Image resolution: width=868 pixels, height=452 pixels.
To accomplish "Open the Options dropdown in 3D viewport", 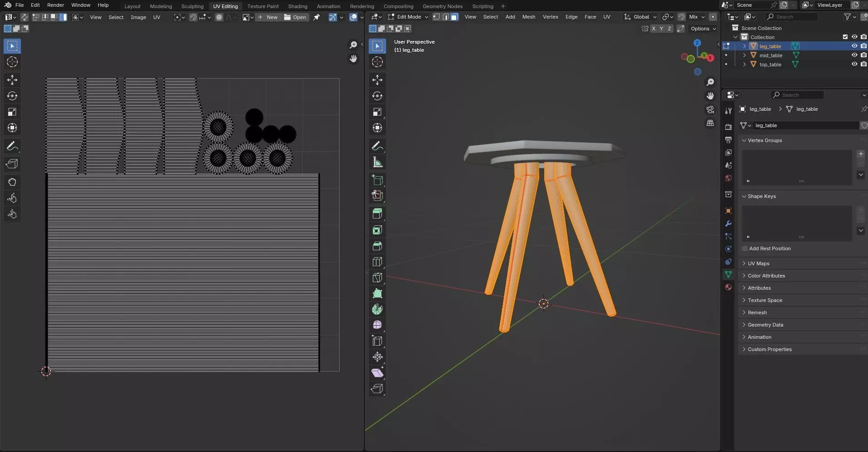I will (703, 29).
